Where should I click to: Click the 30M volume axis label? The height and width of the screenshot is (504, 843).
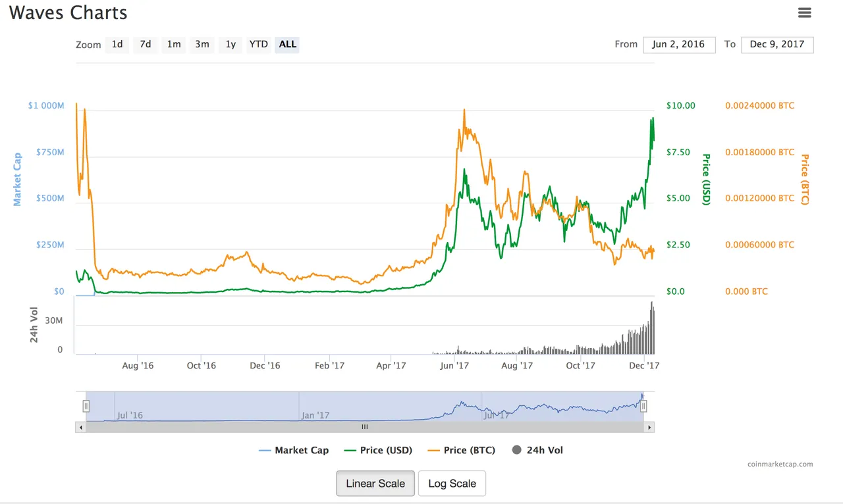54,320
